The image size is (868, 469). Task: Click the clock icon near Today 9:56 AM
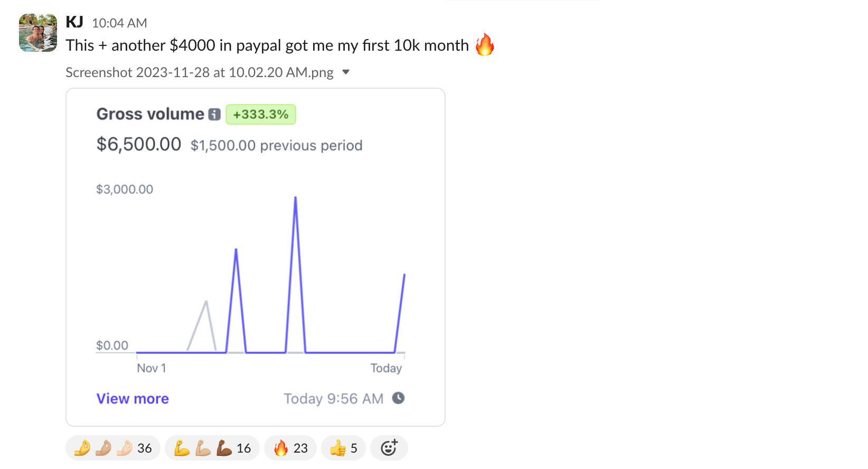coord(398,398)
